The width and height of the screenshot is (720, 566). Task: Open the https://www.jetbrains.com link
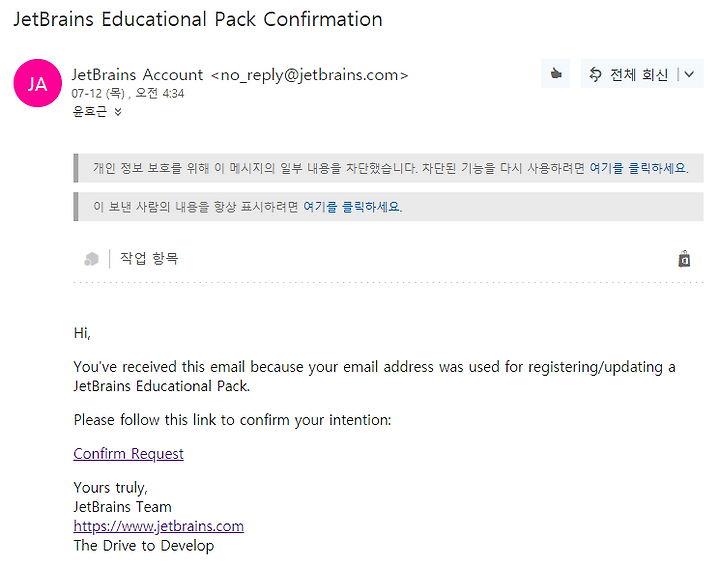tap(159, 526)
